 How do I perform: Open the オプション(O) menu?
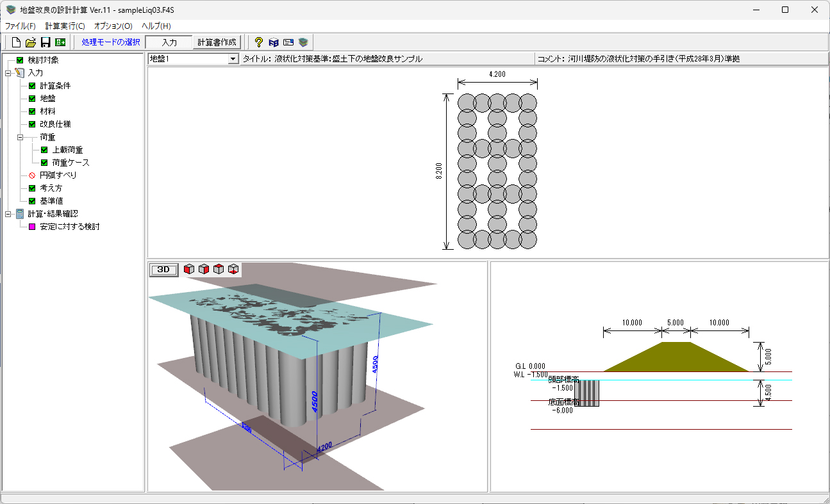coord(113,26)
